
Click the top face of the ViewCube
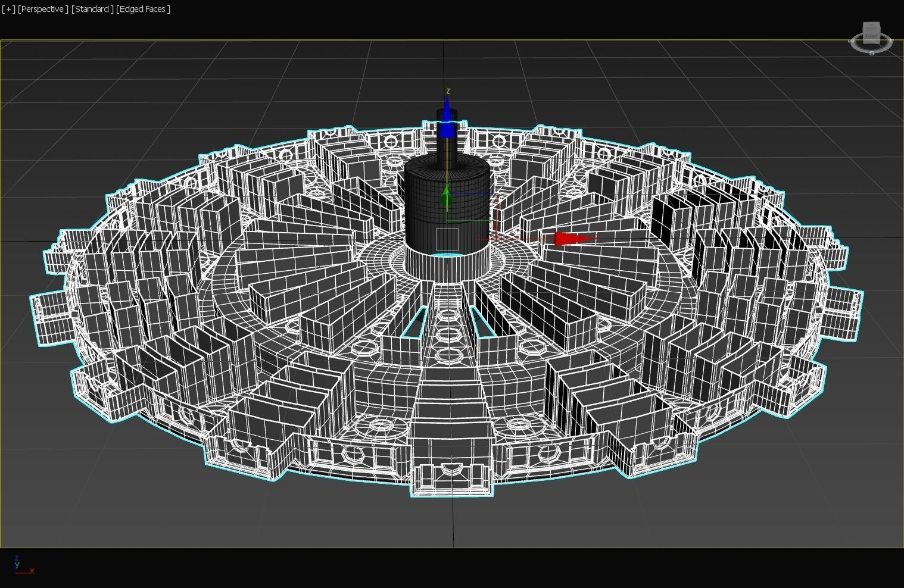(871, 26)
